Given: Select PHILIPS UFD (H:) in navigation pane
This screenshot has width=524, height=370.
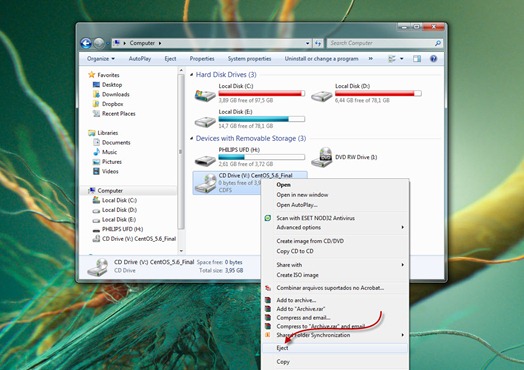Looking at the screenshot, I should pyautogui.click(x=122, y=229).
